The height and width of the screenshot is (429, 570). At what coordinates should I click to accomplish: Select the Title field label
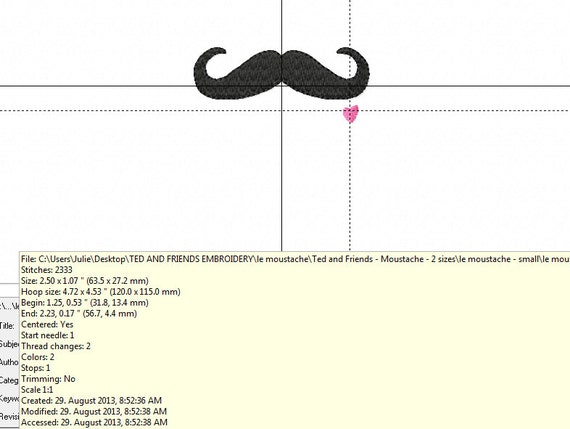pos(7,326)
